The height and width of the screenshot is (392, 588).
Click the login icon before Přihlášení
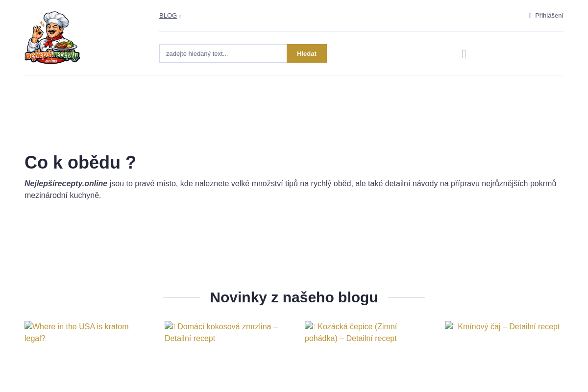(530, 16)
